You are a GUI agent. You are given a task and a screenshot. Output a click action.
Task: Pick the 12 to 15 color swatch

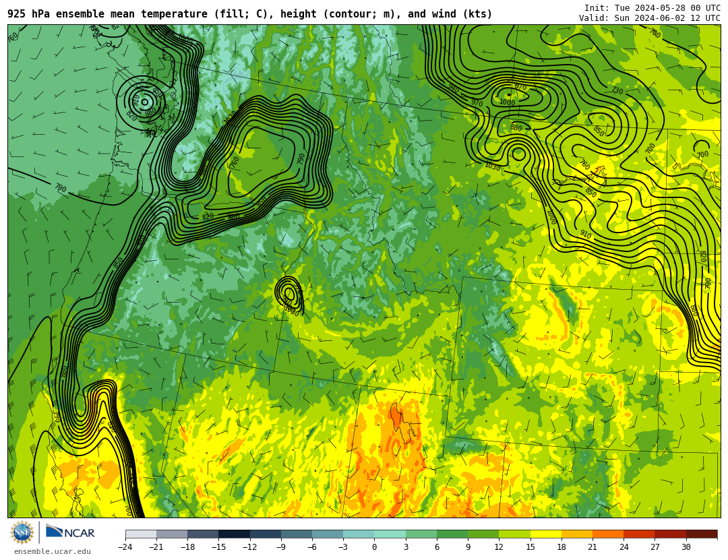(x=514, y=534)
